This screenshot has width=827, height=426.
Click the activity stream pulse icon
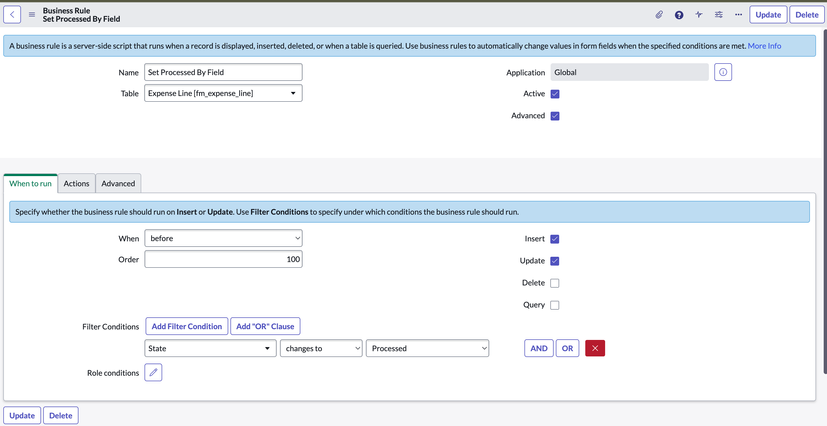pyautogui.click(x=699, y=14)
